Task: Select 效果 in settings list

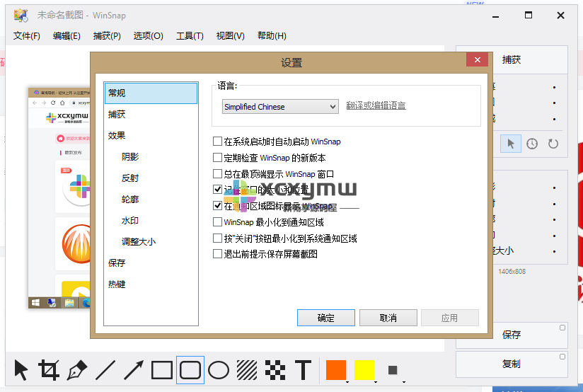Action: coord(151,136)
